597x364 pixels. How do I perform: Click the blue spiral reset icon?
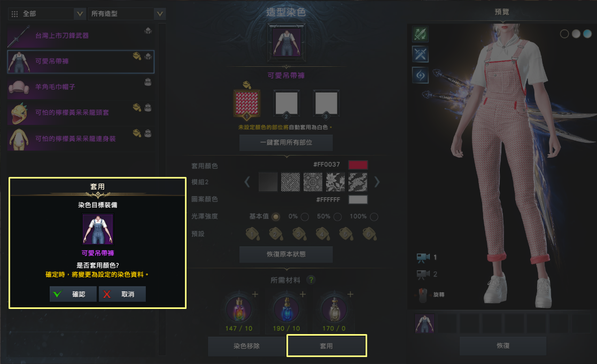[x=420, y=75]
